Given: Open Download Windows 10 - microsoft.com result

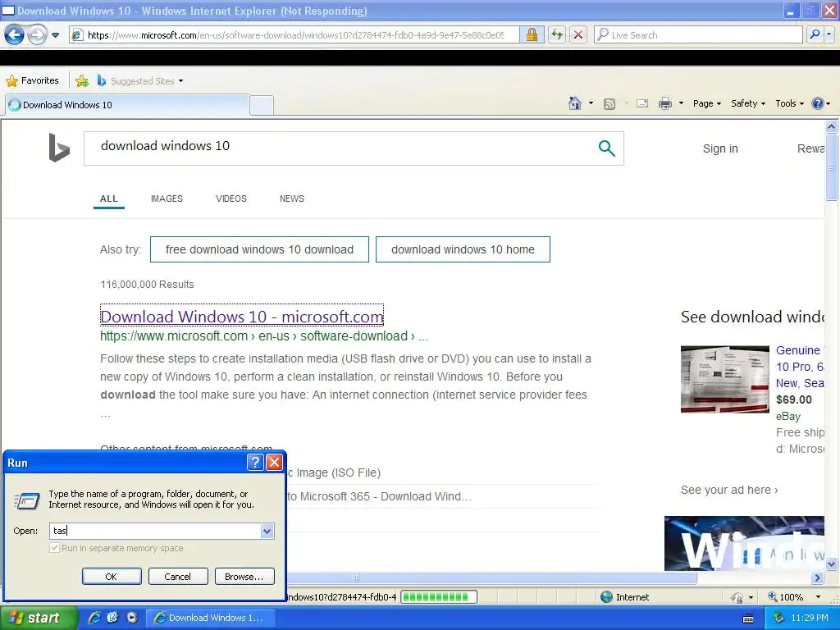Looking at the screenshot, I should click(x=242, y=316).
